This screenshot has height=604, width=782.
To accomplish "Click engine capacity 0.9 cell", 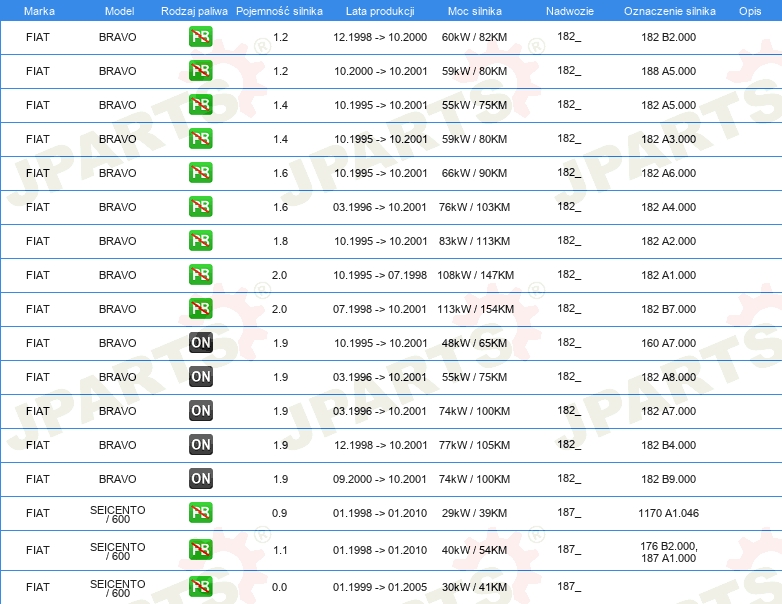I will pyautogui.click(x=279, y=513).
